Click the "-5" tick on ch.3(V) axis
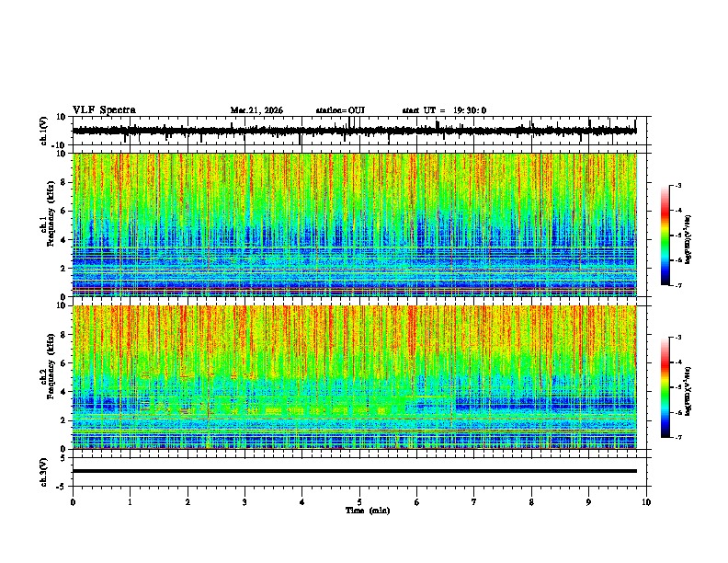The width and height of the screenshot is (728, 563). tap(63, 487)
